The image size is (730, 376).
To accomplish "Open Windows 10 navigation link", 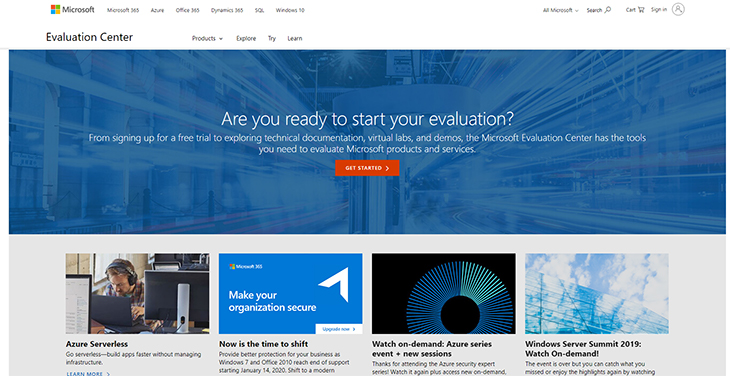I will point(290,10).
